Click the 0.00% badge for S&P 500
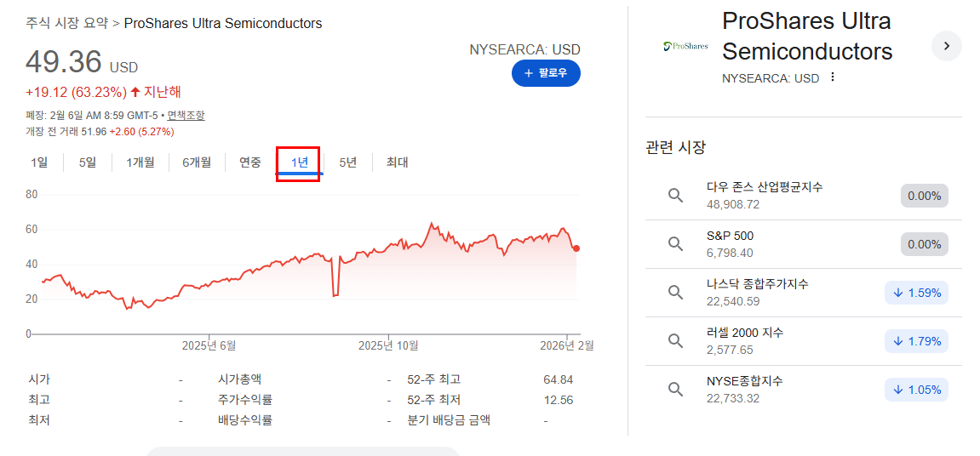980x456 pixels. point(925,244)
